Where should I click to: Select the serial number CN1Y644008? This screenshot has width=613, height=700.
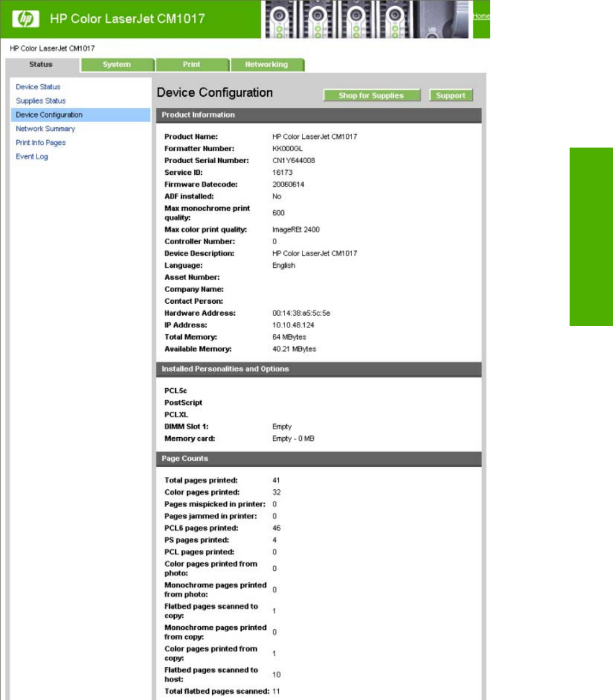pyautogui.click(x=294, y=160)
